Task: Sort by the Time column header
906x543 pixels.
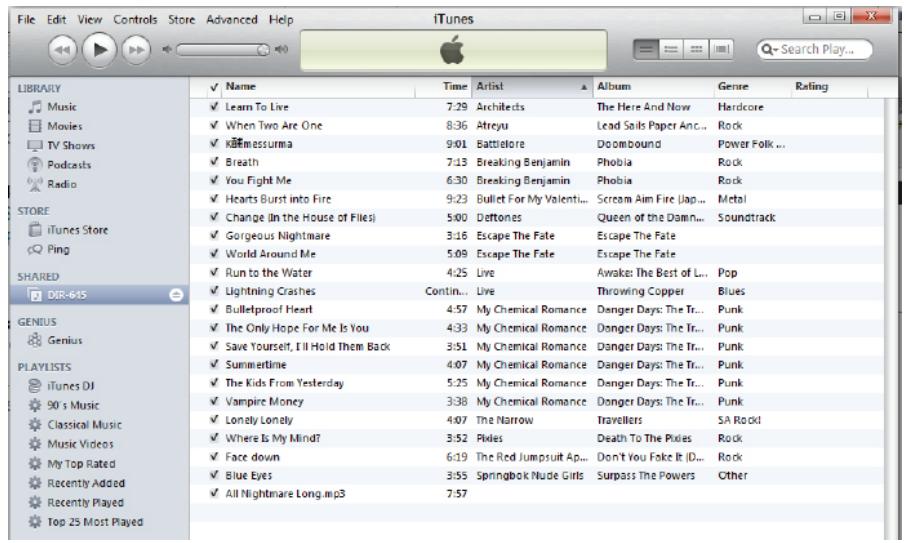Action: pyautogui.click(x=443, y=87)
